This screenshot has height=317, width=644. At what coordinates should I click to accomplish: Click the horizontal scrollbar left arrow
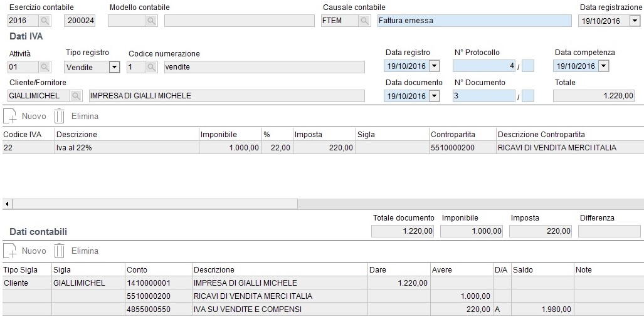tap(6, 204)
